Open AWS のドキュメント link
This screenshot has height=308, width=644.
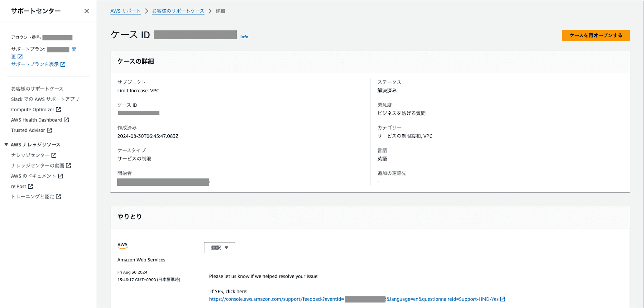pyautogui.click(x=33, y=176)
